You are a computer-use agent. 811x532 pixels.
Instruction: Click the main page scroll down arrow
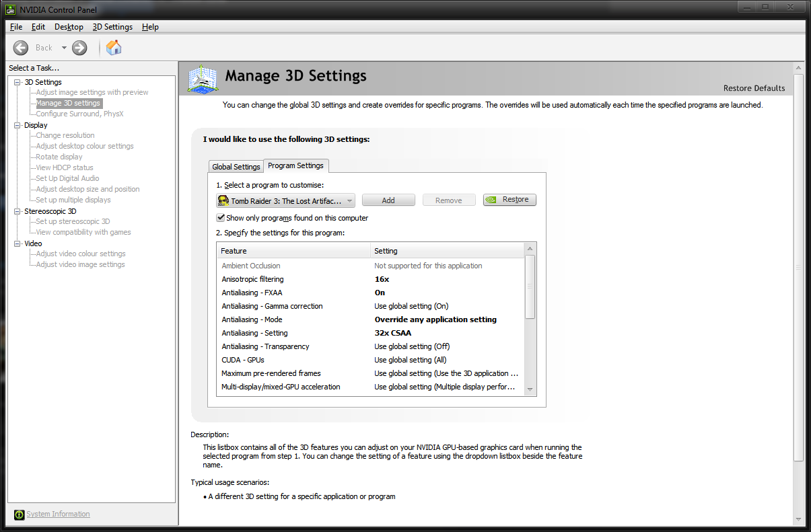click(799, 519)
